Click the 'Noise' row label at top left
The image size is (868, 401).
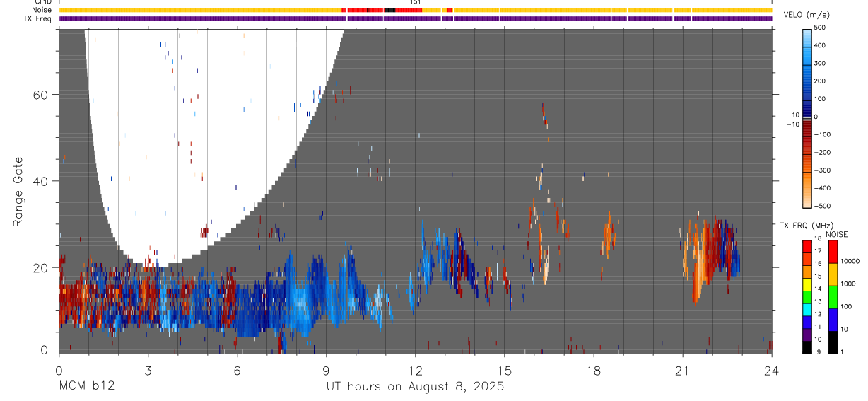coord(42,10)
